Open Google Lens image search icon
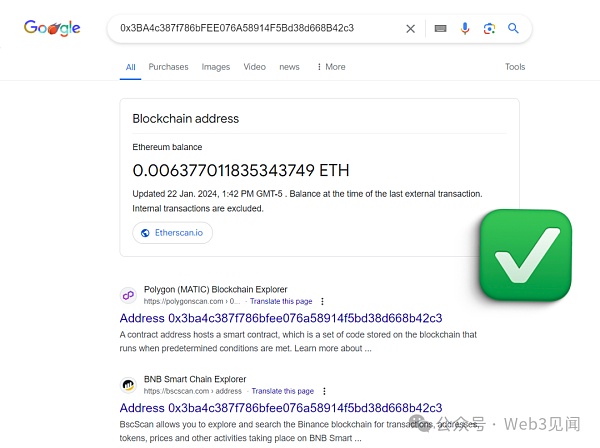 (489, 29)
